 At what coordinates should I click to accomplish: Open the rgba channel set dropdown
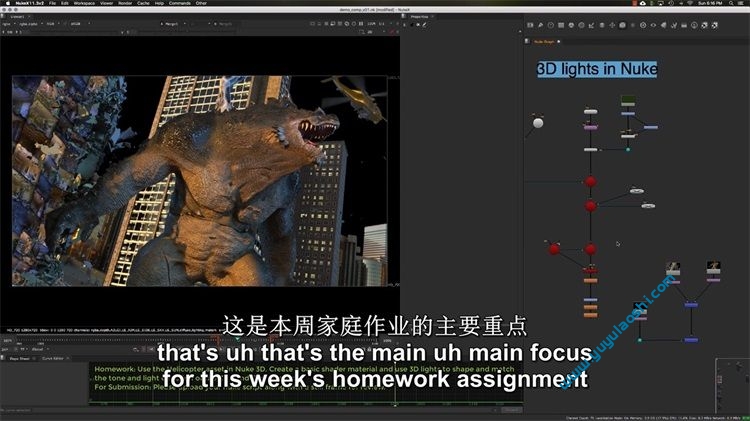[x=9, y=23]
